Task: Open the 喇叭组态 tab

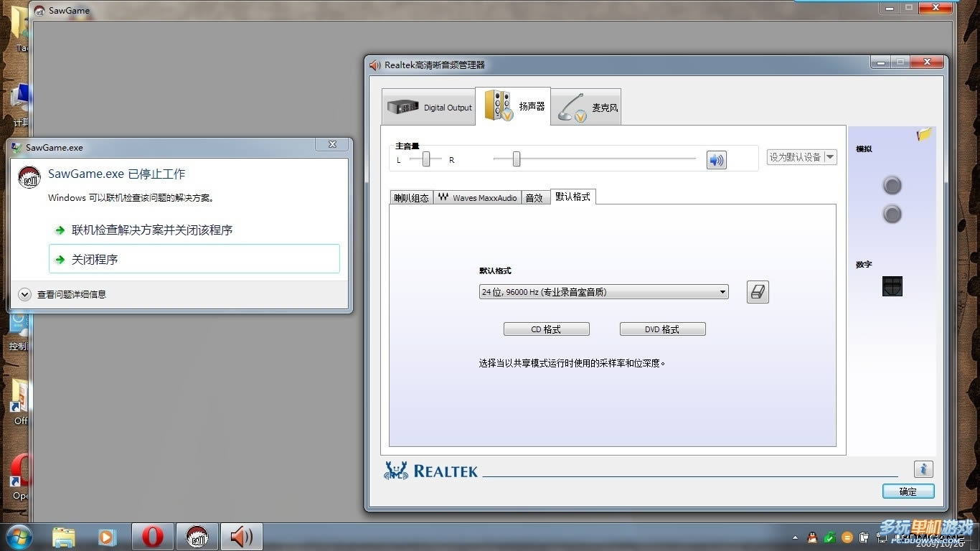Action: tap(411, 198)
